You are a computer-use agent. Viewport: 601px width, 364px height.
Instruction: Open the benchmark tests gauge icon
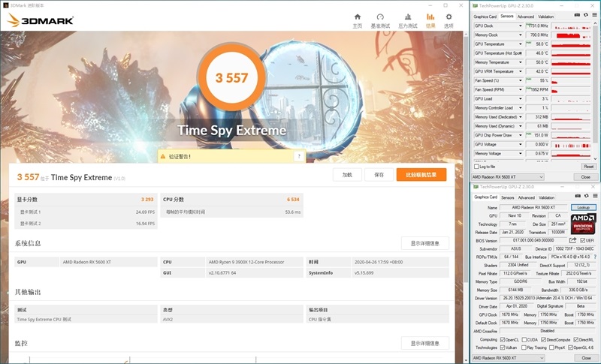pyautogui.click(x=380, y=20)
